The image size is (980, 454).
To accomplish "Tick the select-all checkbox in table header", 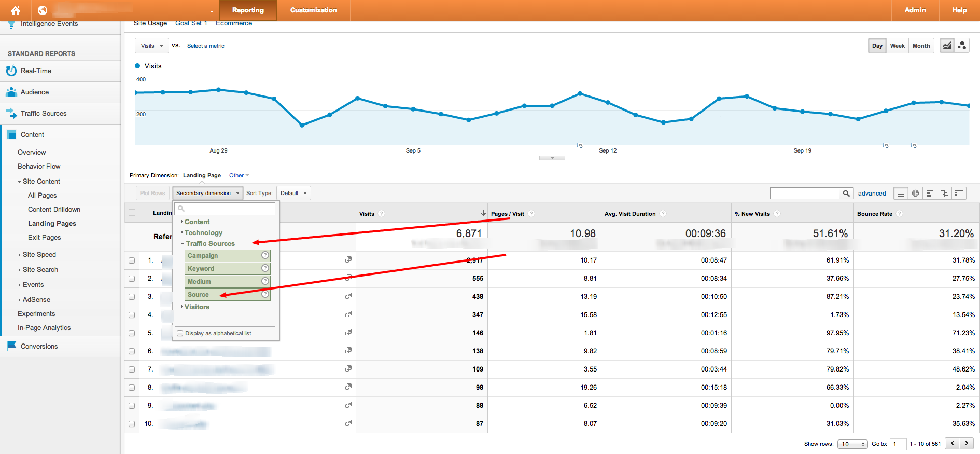I will pyautogui.click(x=132, y=213).
